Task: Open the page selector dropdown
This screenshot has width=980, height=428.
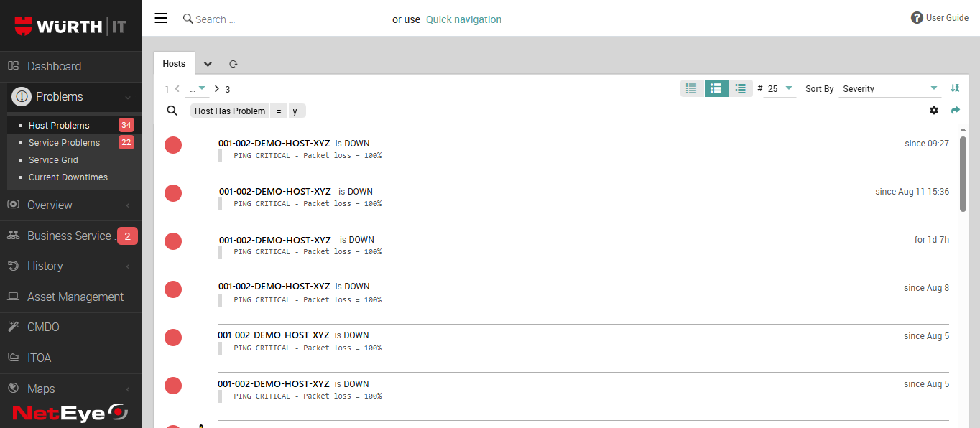Action: pyautogui.click(x=197, y=89)
